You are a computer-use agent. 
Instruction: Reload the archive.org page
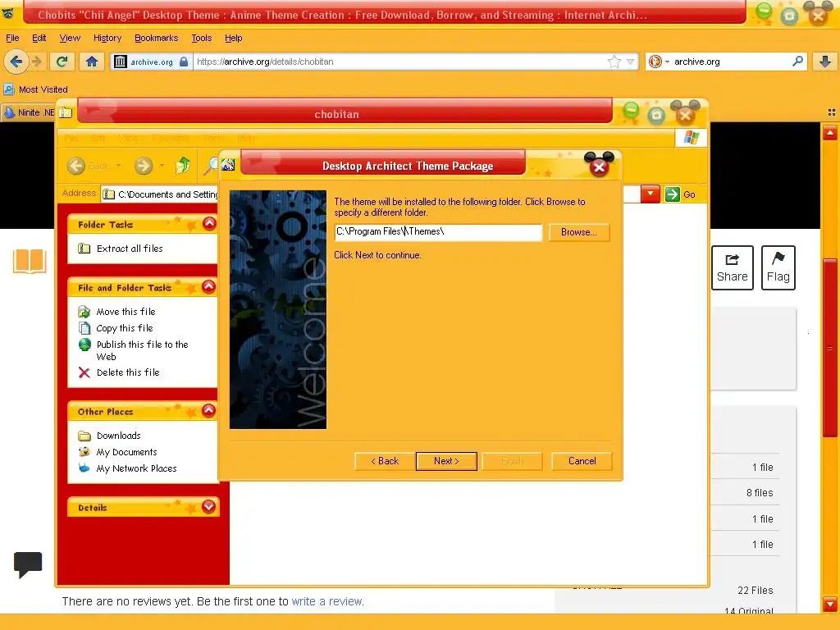[x=62, y=62]
